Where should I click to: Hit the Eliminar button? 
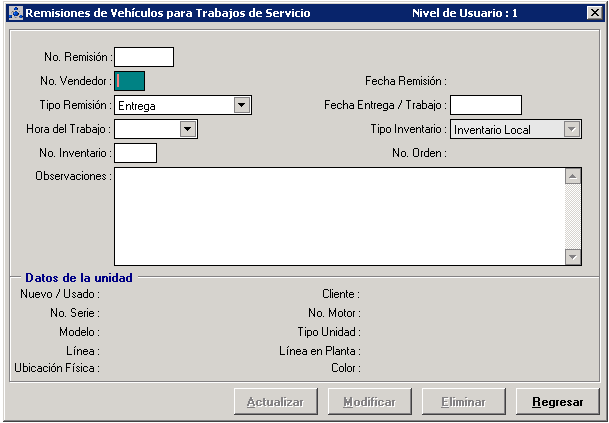tap(463, 402)
